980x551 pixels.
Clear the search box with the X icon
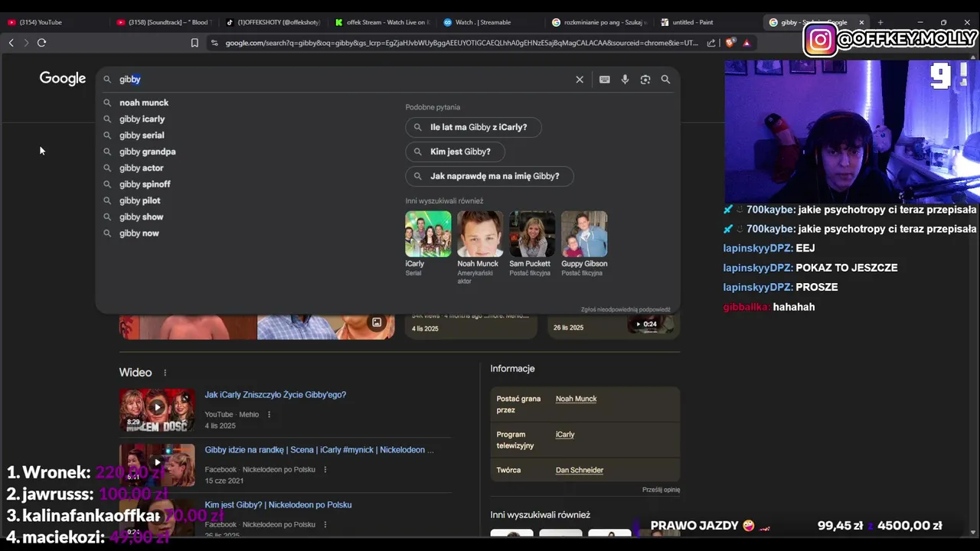point(580,80)
